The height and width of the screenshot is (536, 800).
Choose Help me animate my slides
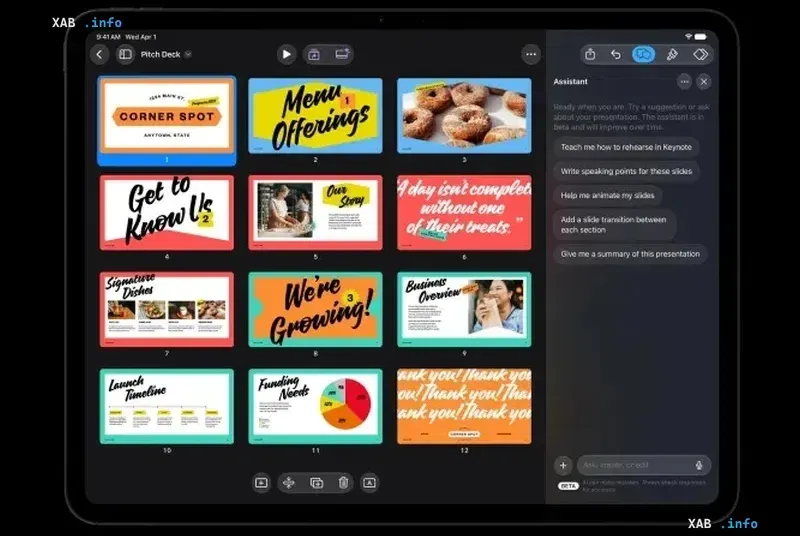click(x=607, y=195)
